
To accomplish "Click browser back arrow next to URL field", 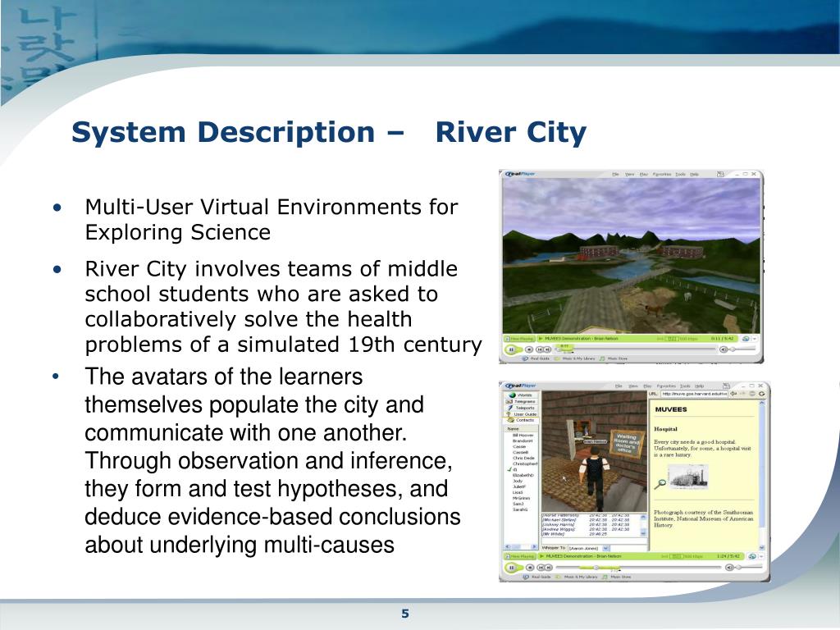I will (x=734, y=394).
